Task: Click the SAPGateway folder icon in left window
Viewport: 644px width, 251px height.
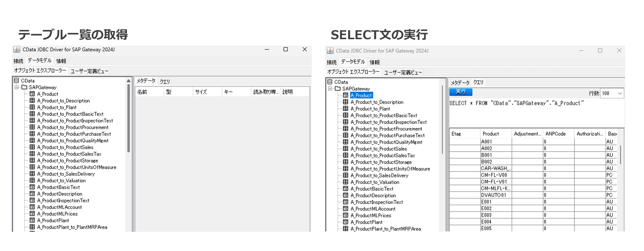Action: pos(24,87)
